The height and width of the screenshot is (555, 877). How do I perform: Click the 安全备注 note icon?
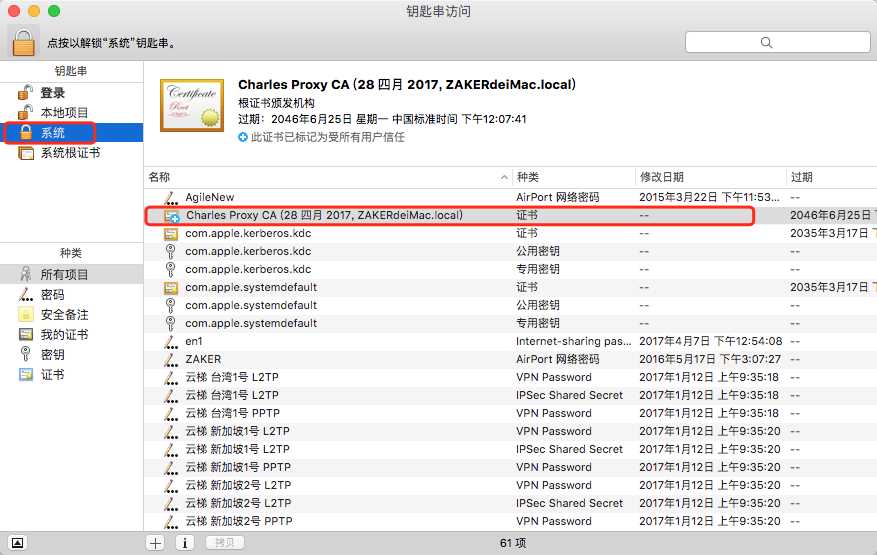[26, 314]
